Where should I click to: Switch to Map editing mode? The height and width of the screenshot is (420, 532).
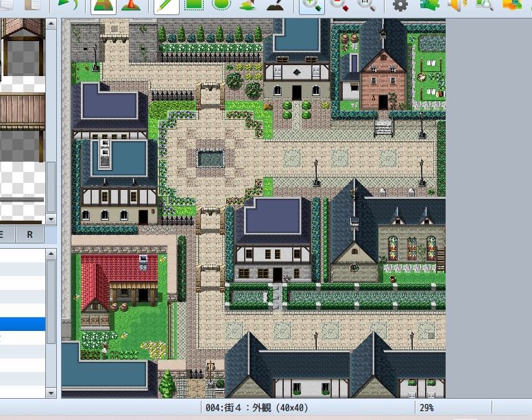(104, 5)
